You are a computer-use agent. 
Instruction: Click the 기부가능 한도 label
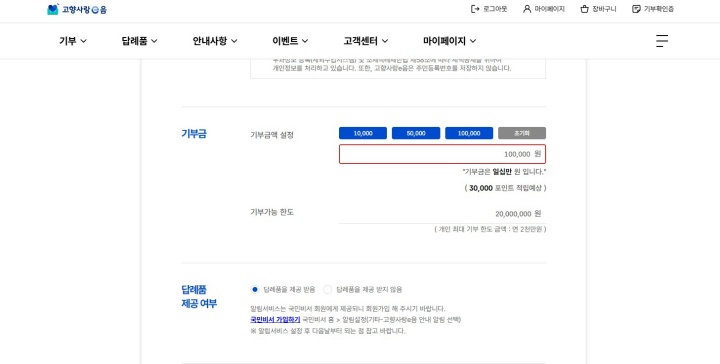(272, 212)
